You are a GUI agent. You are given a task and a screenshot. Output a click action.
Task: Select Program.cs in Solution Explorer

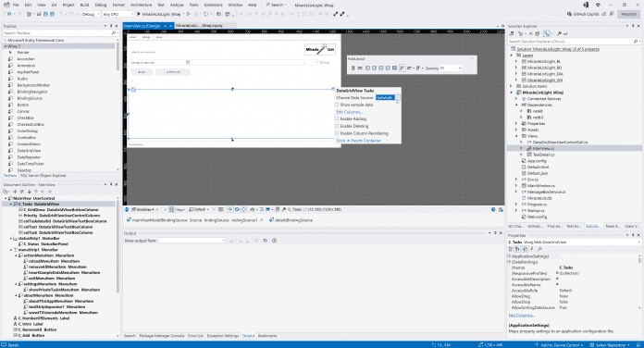coord(538,205)
